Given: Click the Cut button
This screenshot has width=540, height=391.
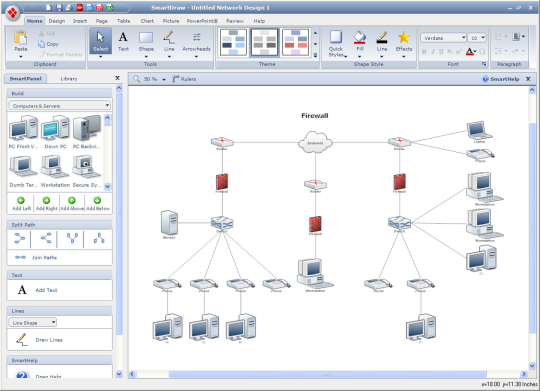Looking at the screenshot, I should coord(47,33).
